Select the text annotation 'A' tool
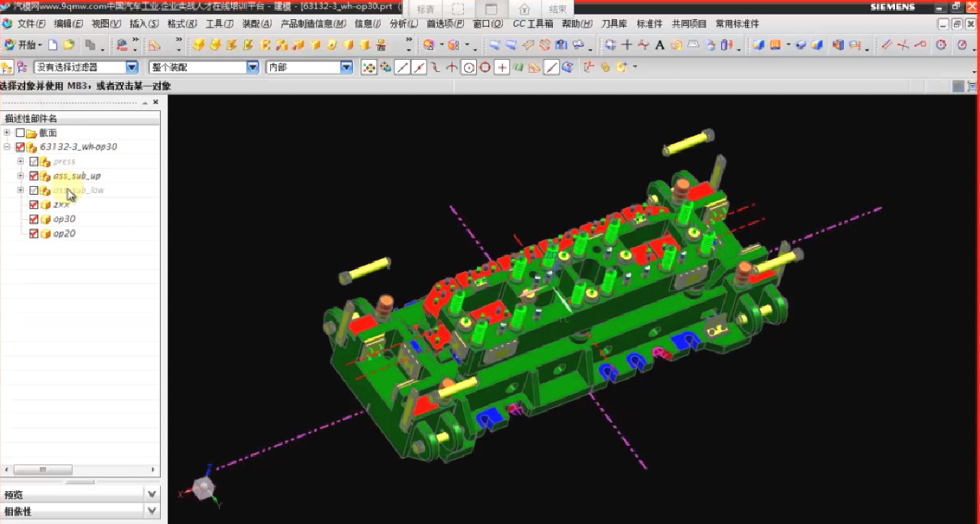 coord(659,45)
